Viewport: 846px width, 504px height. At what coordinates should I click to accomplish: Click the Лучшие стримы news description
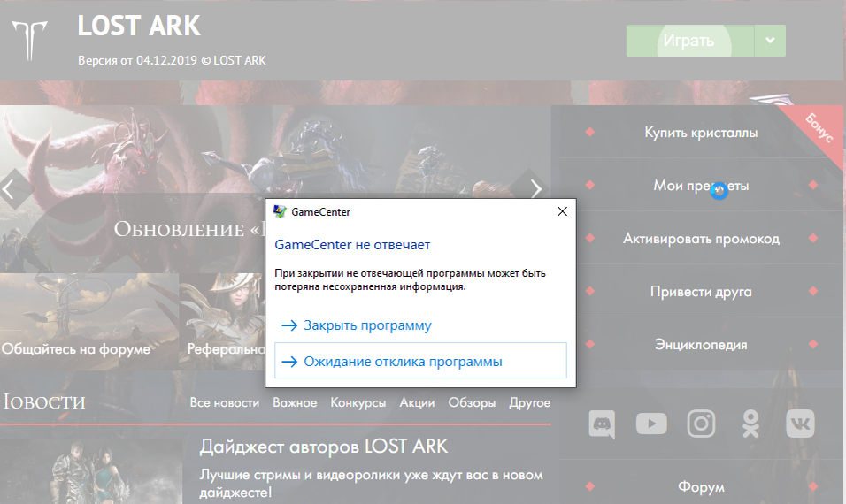click(371, 483)
